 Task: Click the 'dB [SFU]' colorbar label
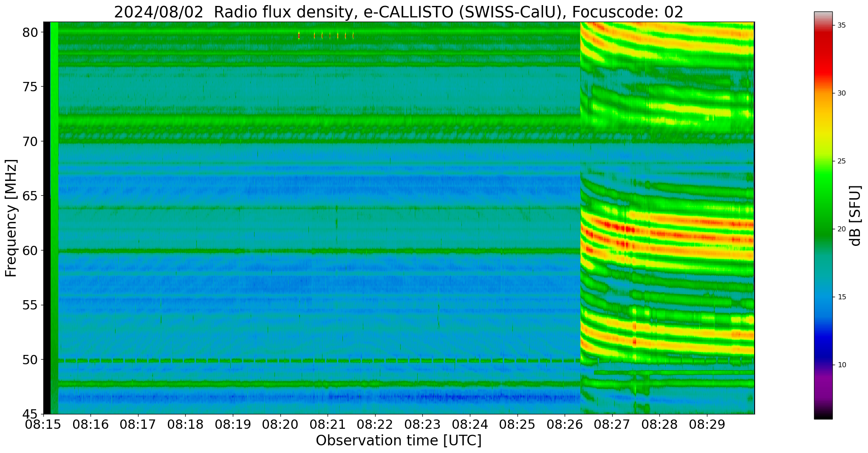(x=855, y=216)
